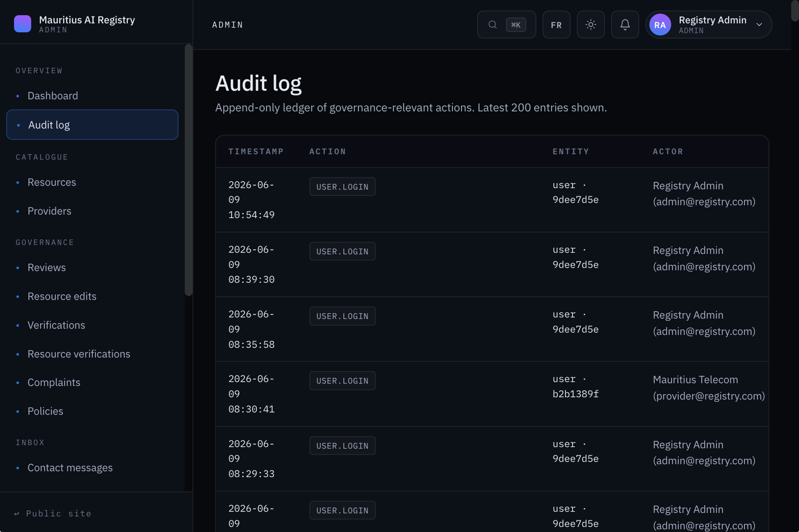799x532 pixels.
Task: Click USER.LOGIN badge in 08:29:33 row
Action: pyautogui.click(x=342, y=446)
